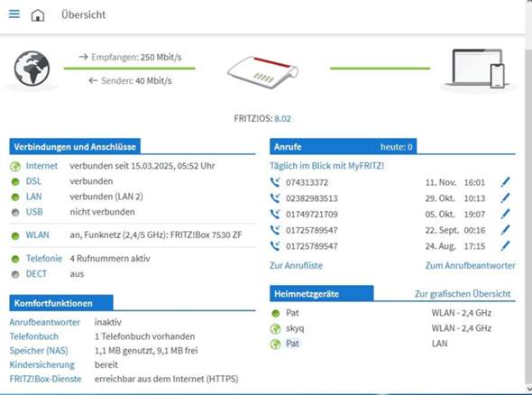This screenshot has width=532, height=395.
Task: Edit the call entry for 074313372
Action: (505, 182)
